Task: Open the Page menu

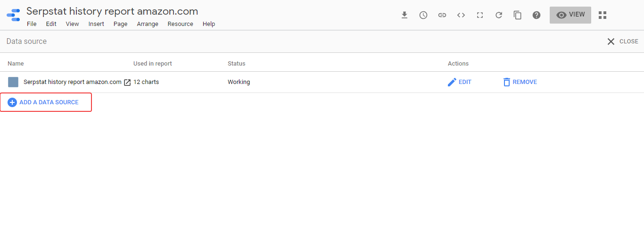Action: (x=121, y=24)
